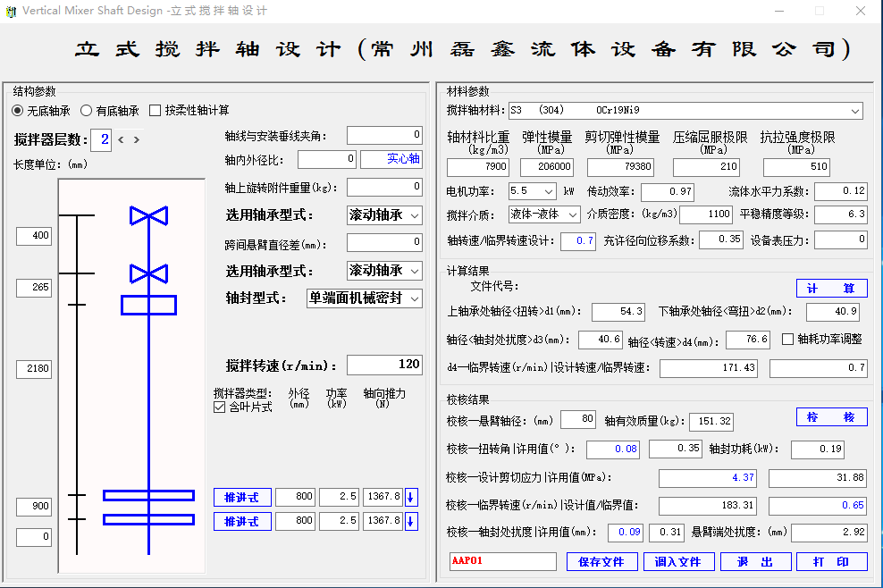Open the 轴封型式 seal type dropdown
Image resolution: width=883 pixels, height=588 pixels.
point(414,298)
